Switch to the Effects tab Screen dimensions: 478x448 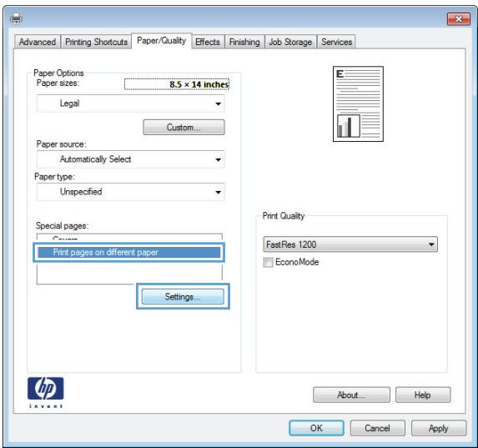click(x=208, y=42)
